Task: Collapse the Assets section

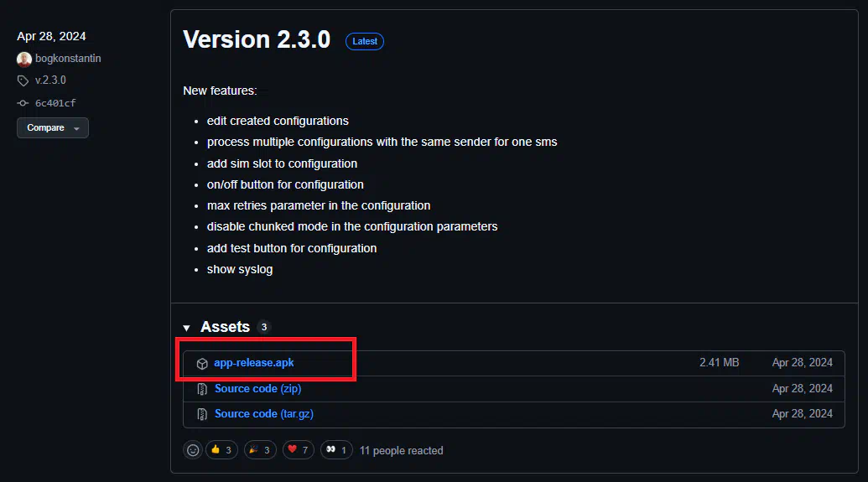Action: (x=186, y=328)
